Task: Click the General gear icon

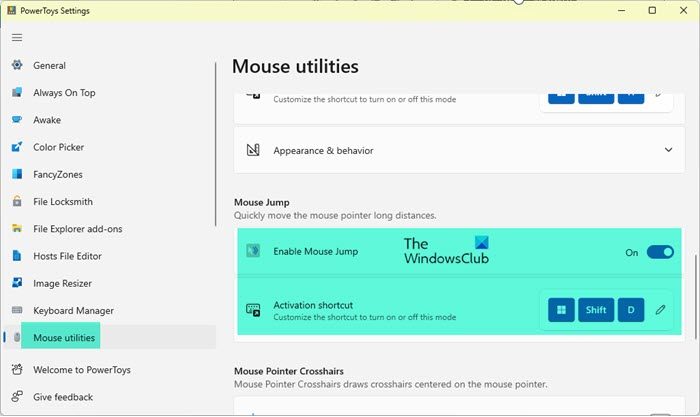Action: [x=17, y=65]
